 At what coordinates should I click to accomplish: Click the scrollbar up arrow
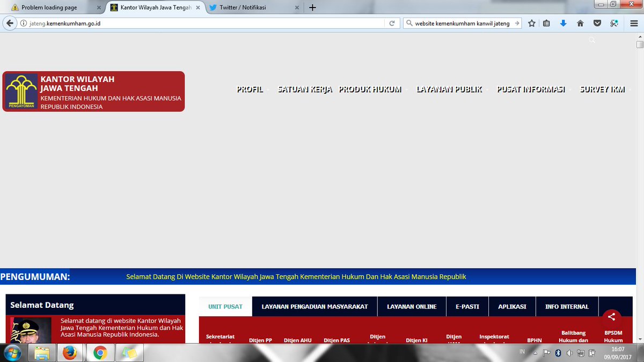click(639, 36)
